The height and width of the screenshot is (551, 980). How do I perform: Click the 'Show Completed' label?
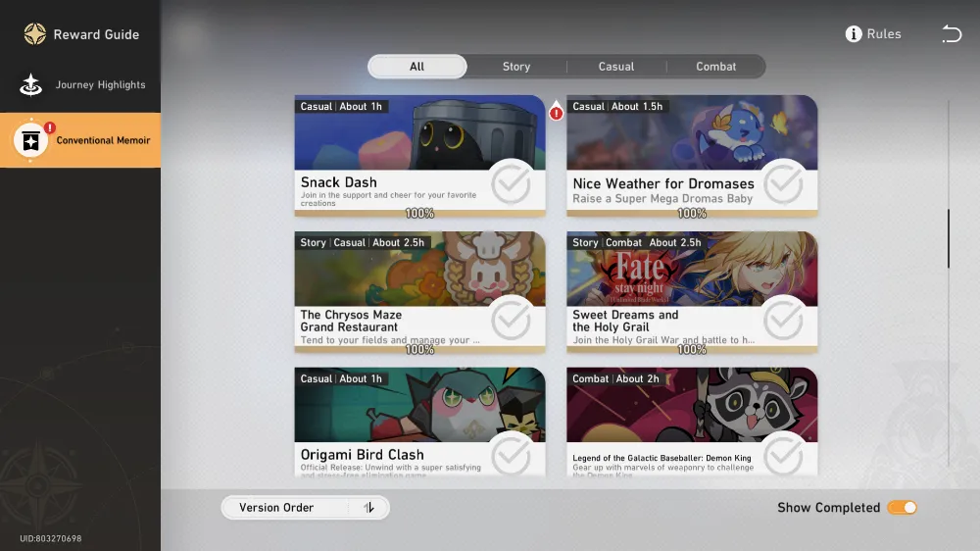click(x=828, y=507)
